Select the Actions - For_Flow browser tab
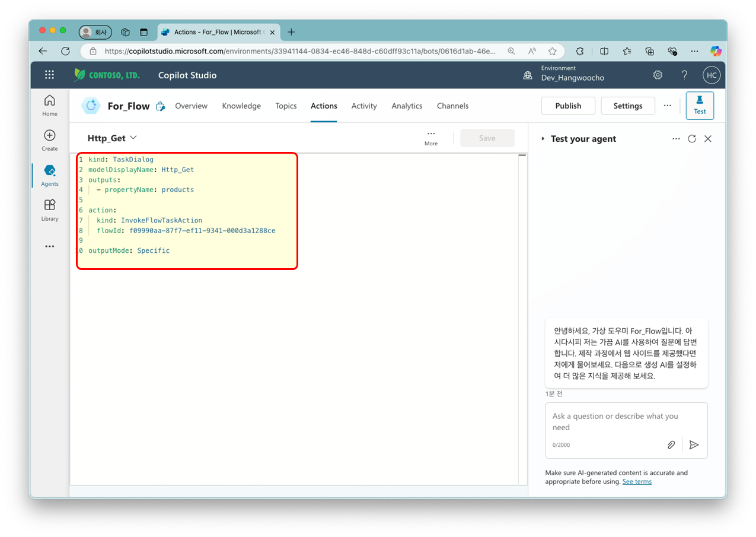This screenshot has height=537, width=756. click(x=218, y=32)
